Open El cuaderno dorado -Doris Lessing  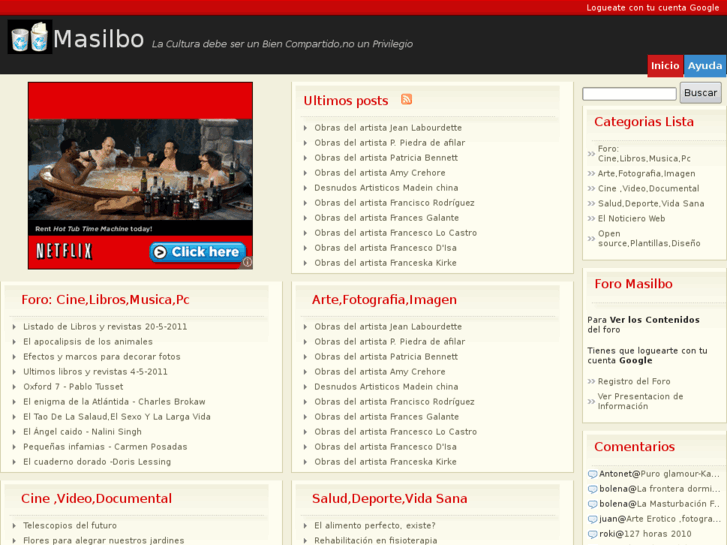tap(97, 462)
